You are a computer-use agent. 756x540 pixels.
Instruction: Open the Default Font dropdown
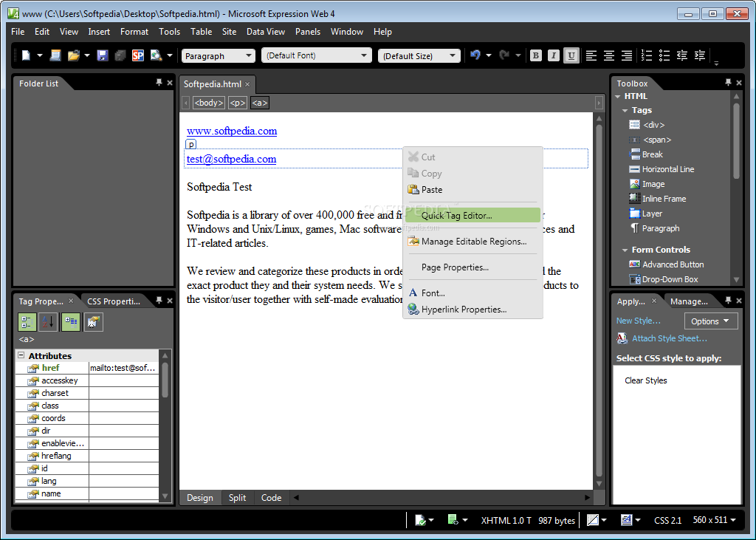tap(316, 55)
